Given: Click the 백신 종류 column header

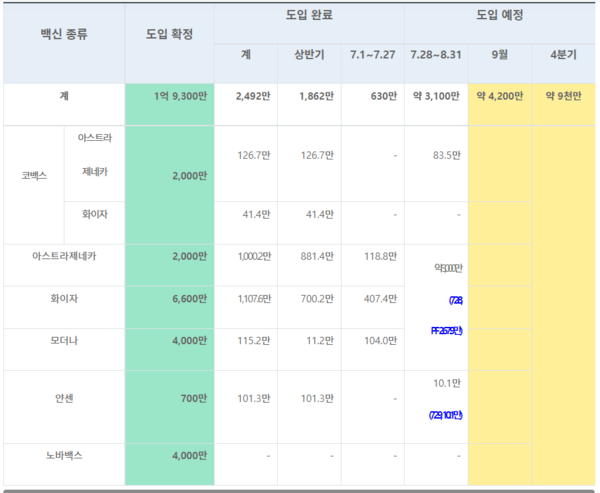Looking at the screenshot, I should click(x=64, y=34).
